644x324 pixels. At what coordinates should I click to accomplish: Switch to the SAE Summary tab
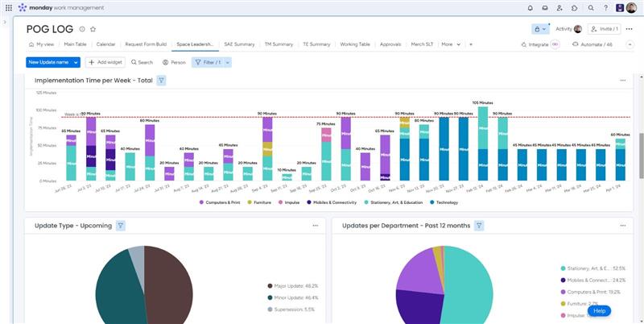click(239, 44)
